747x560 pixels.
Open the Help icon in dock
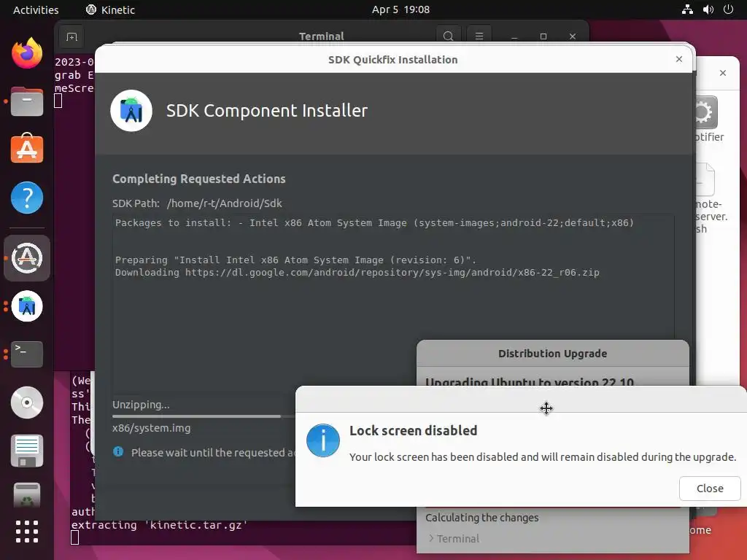click(x=27, y=198)
